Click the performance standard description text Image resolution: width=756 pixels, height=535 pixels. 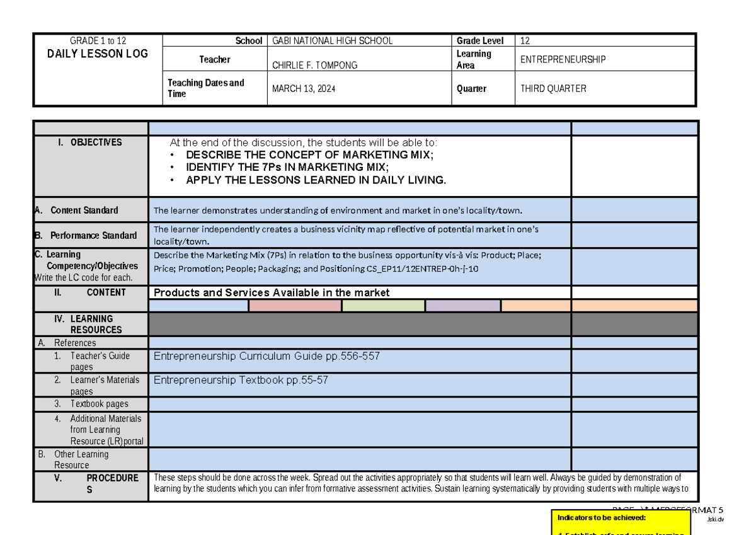tap(346, 235)
